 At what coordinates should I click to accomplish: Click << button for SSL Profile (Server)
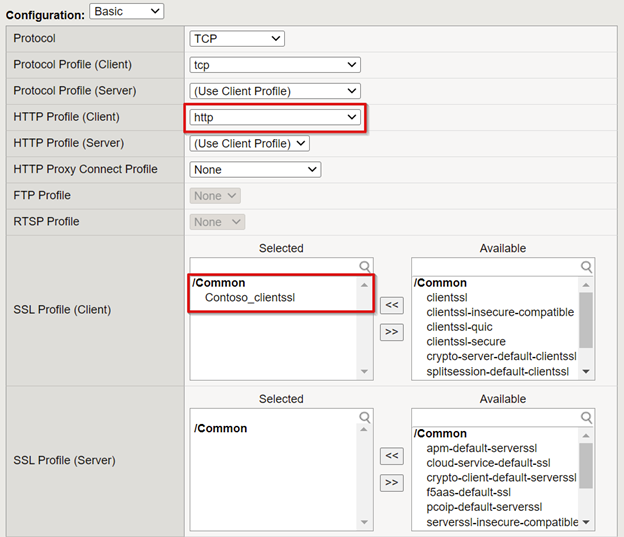[392, 456]
